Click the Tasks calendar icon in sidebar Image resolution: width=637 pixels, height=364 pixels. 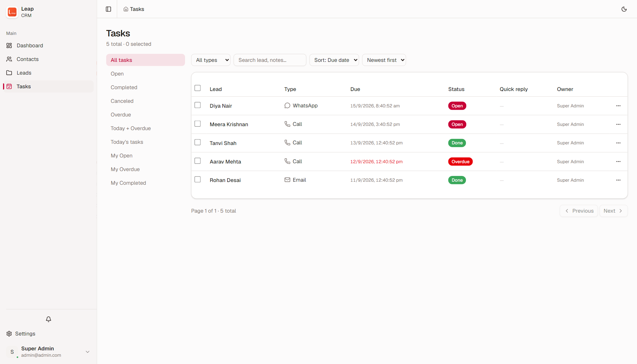coord(9,86)
